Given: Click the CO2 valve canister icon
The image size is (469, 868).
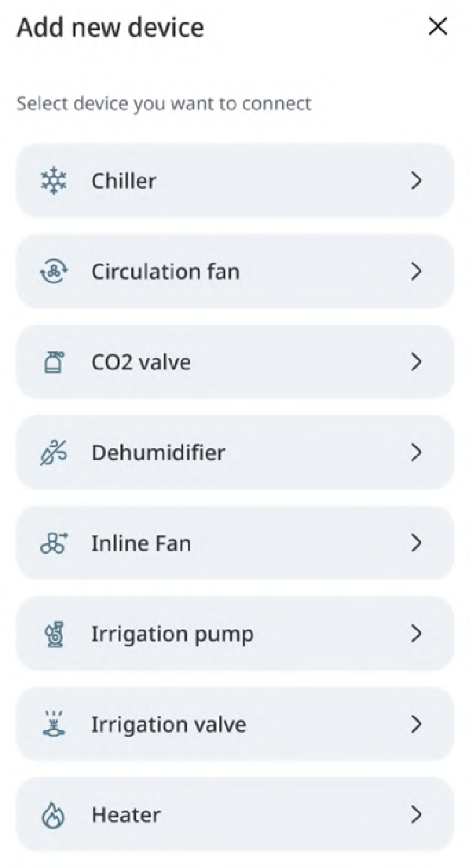Looking at the screenshot, I should pos(54,363).
